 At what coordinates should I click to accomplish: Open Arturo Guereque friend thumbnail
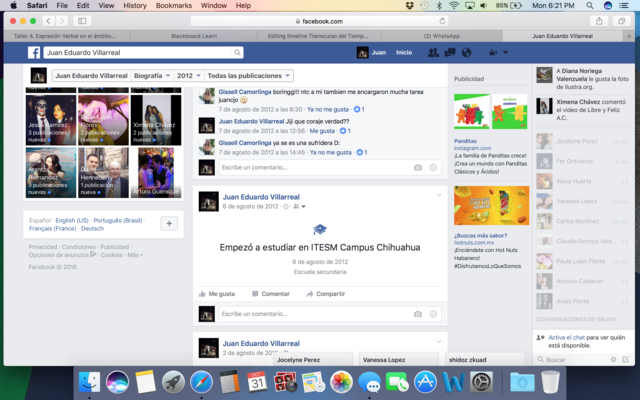coord(156,173)
